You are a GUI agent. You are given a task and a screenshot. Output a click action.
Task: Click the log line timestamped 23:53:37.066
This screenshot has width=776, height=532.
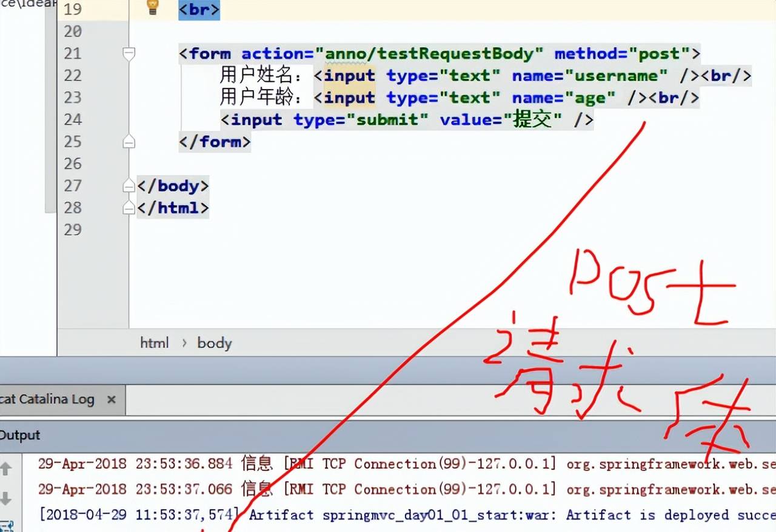pyautogui.click(x=407, y=489)
